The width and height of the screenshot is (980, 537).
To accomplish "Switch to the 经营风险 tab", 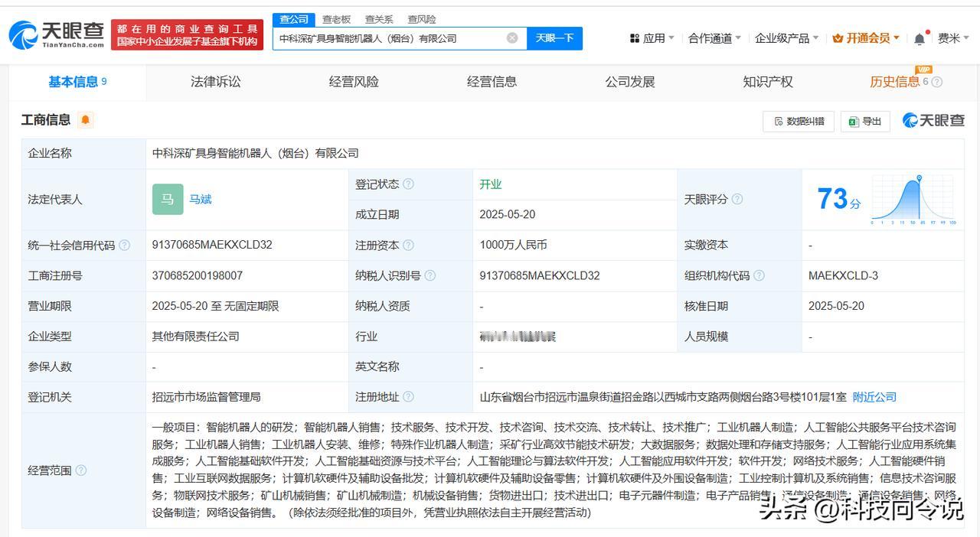I will coord(354,82).
